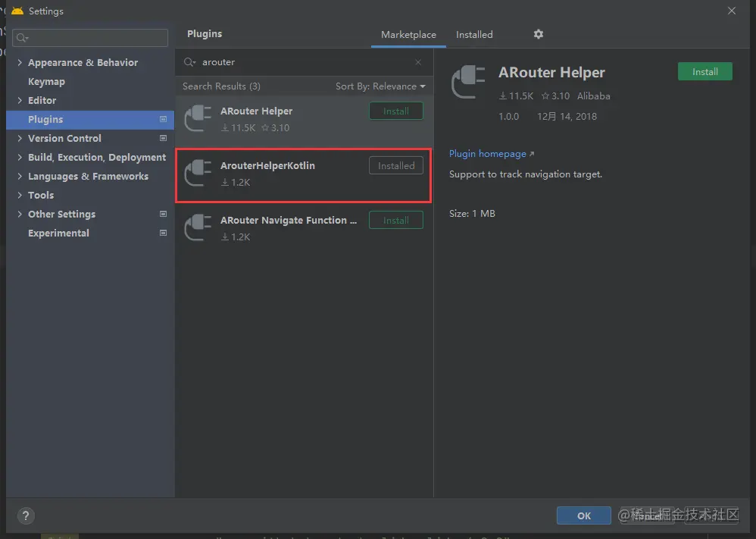This screenshot has height=539, width=756.
Task: Open the Plugin homepage link
Action: [487, 154]
